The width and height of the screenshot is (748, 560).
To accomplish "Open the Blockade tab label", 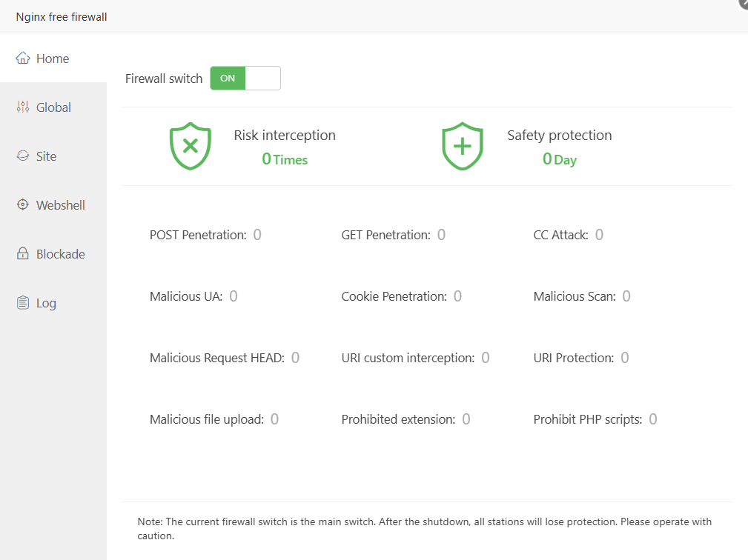I will point(61,254).
